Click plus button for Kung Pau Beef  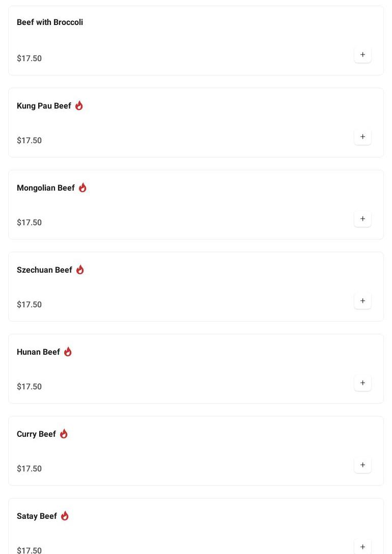click(x=362, y=137)
